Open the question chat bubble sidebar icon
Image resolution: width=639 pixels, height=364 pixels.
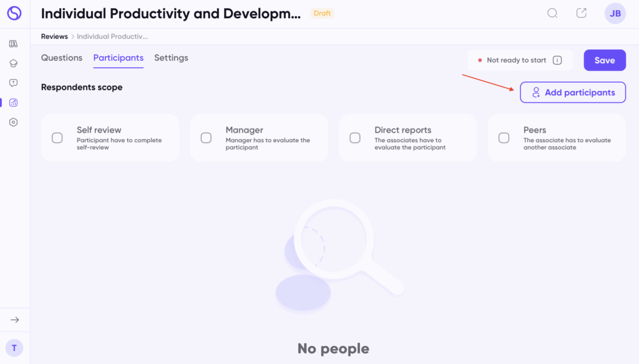[14, 83]
